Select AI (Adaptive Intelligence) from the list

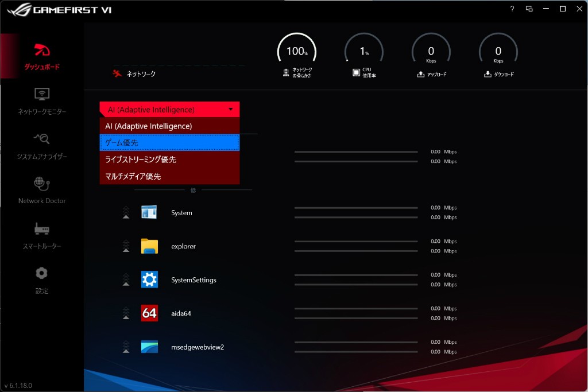(x=169, y=126)
